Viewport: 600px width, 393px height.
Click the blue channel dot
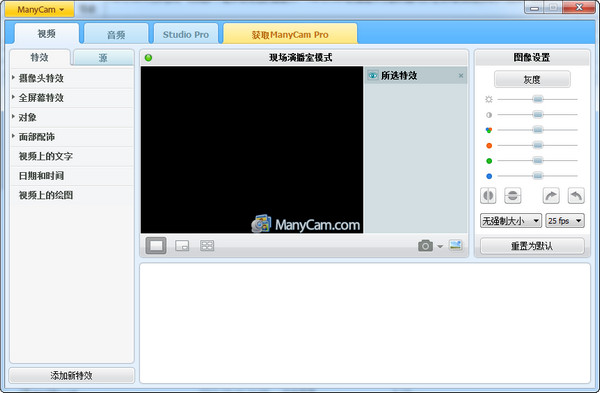click(x=489, y=176)
